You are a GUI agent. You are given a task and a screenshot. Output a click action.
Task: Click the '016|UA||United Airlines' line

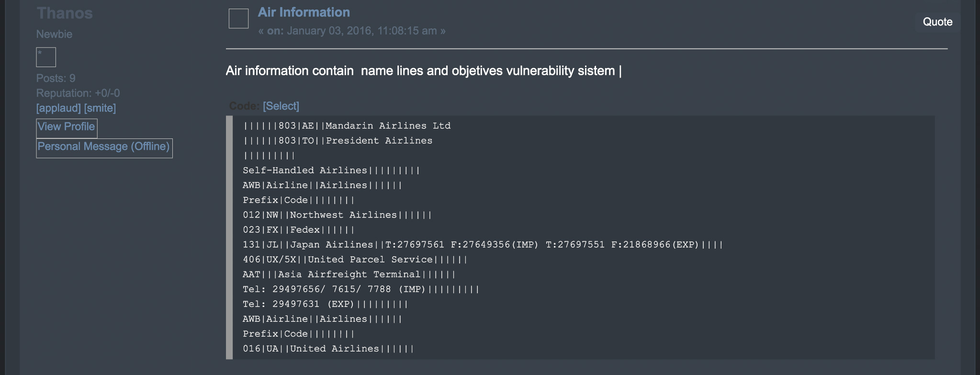coord(328,349)
